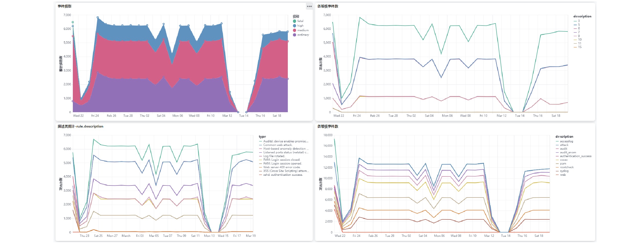Click the accesslog legend line marker

(557, 142)
